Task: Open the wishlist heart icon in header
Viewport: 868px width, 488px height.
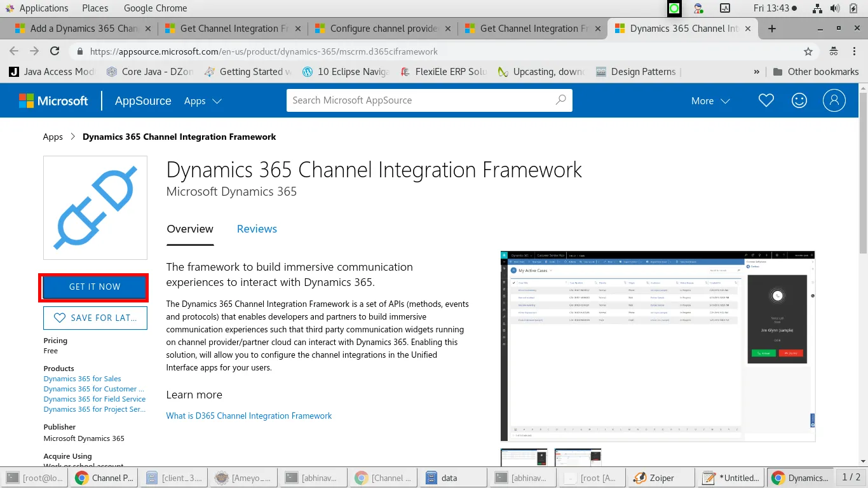Action: [766, 100]
